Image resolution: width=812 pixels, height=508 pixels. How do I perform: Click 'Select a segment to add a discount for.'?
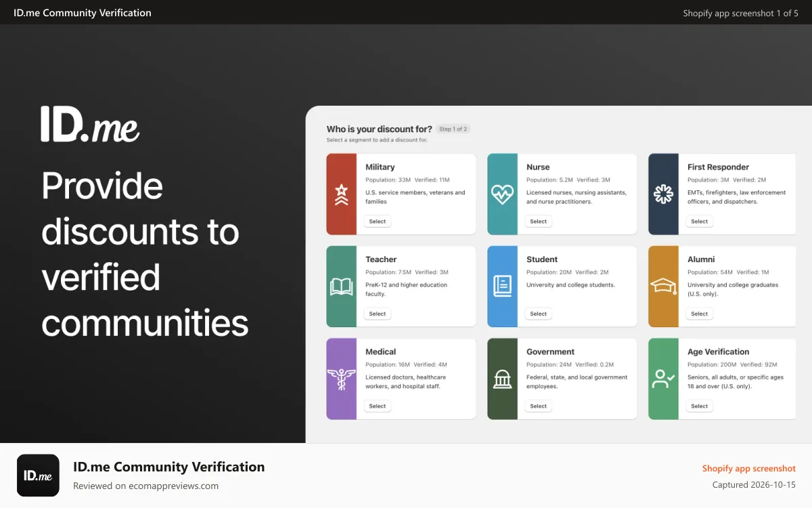click(x=377, y=140)
